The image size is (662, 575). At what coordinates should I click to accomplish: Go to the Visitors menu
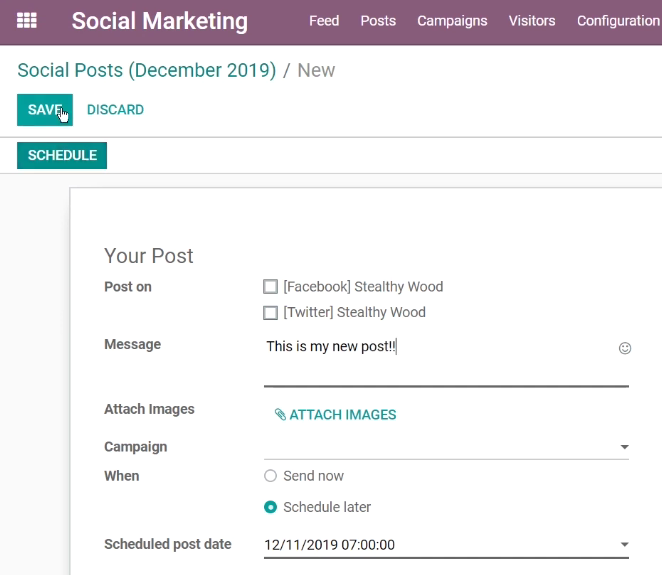(532, 21)
